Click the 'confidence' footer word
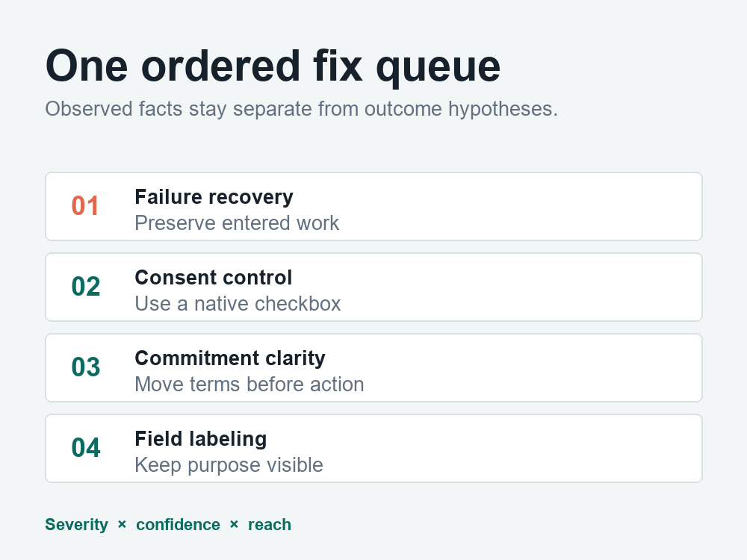The width and height of the screenshot is (747, 560). click(179, 524)
